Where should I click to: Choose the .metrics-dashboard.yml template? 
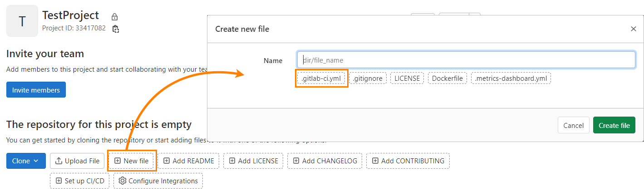tap(511, 78)
